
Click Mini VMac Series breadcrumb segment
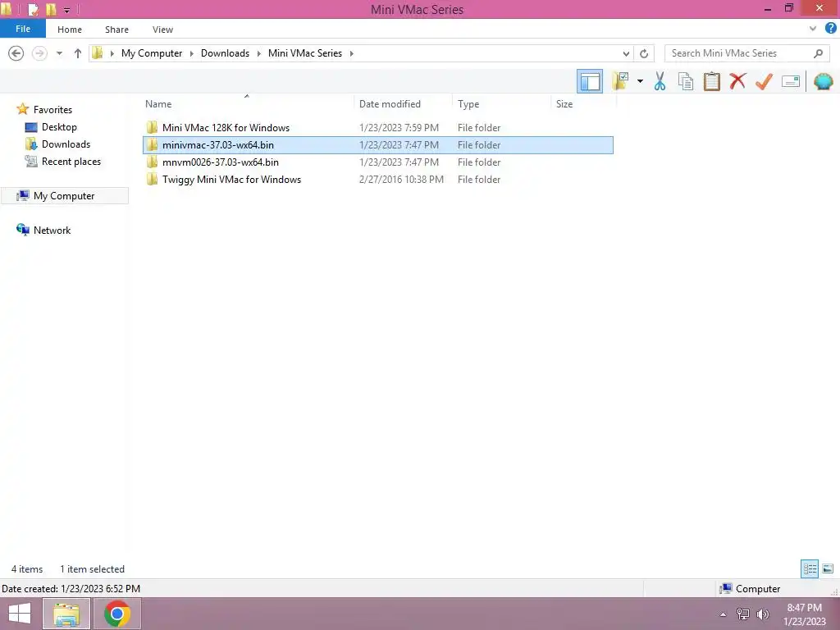(x=305, y=53)
